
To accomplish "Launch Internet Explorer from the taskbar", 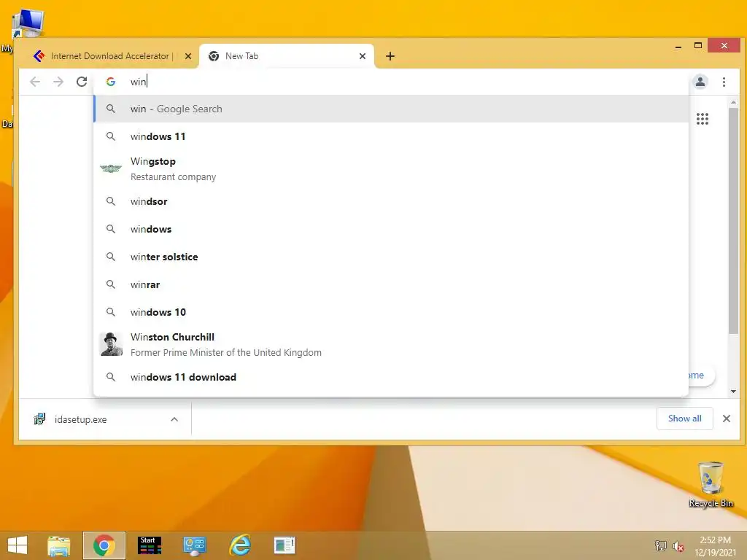I will 239,545.
